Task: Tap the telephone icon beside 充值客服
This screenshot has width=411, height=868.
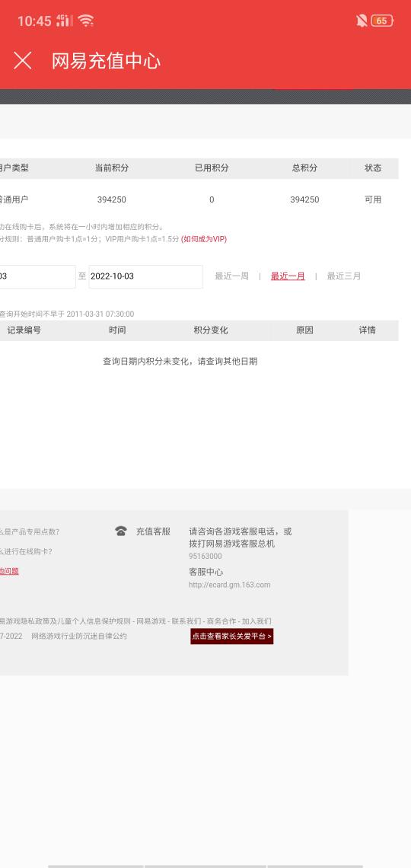Action: point(120,531)
